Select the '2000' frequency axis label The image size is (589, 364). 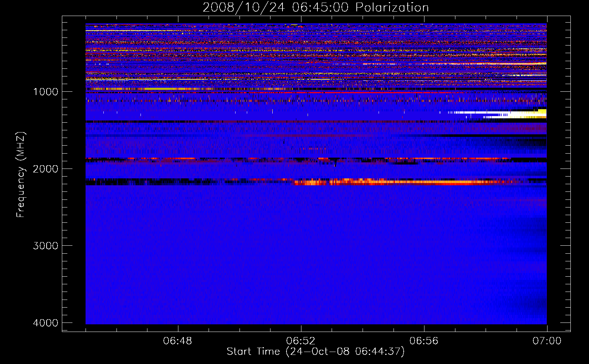tap(46, 169)
